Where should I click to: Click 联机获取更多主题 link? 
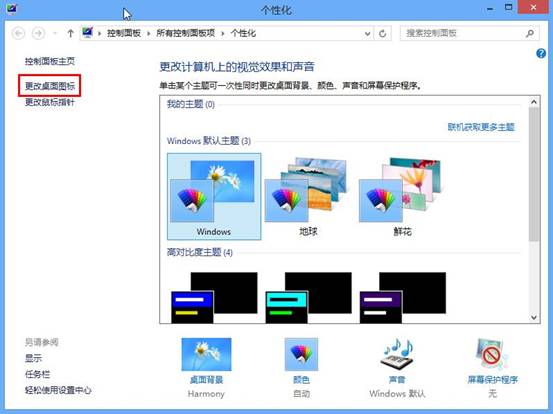click(x=481, y=127)
